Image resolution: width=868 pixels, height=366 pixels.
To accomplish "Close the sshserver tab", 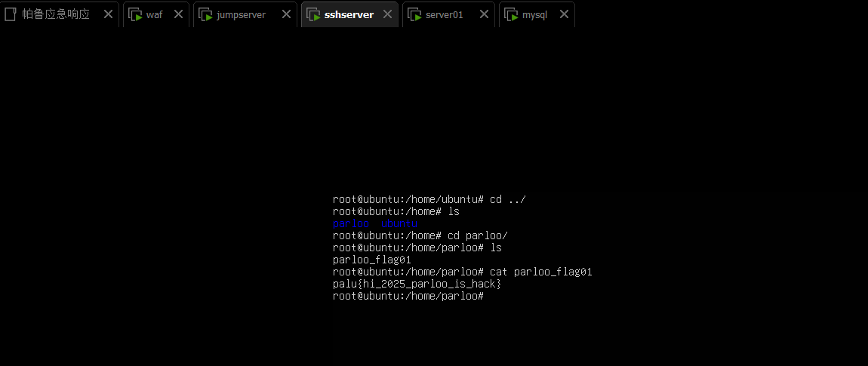I will click(x=387, y=14).
